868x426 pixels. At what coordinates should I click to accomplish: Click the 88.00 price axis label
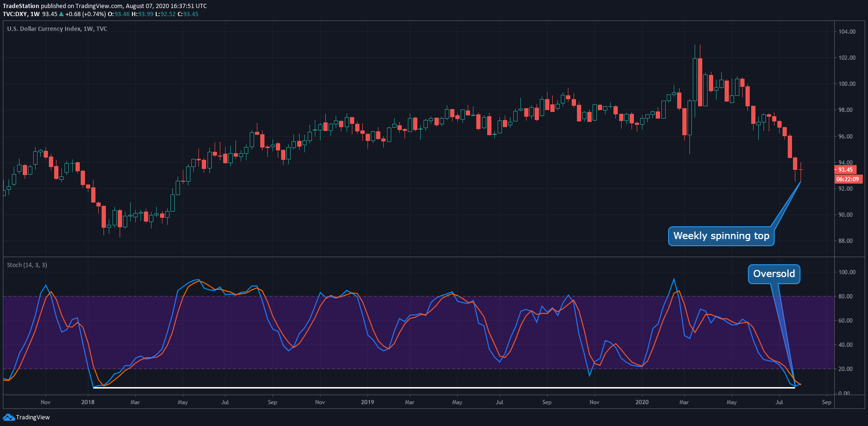[x=846, y=241]
